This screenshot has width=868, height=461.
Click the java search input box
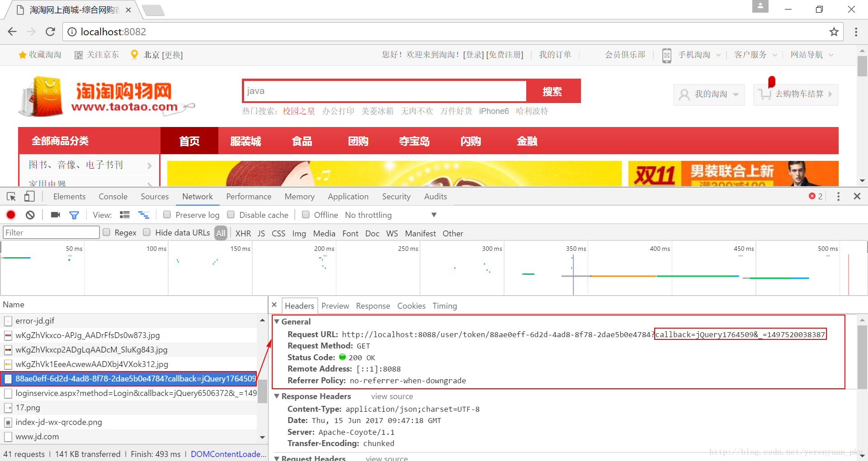point(385,91)
